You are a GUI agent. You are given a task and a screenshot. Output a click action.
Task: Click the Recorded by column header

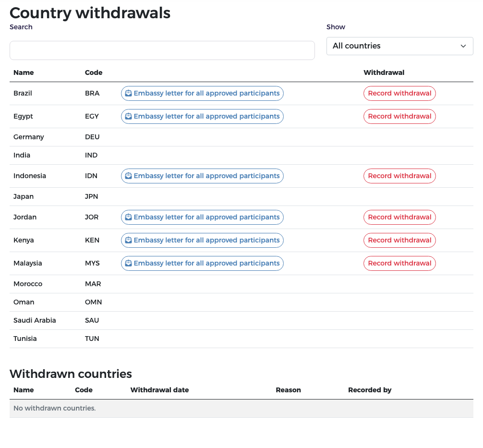click(370, 390)
